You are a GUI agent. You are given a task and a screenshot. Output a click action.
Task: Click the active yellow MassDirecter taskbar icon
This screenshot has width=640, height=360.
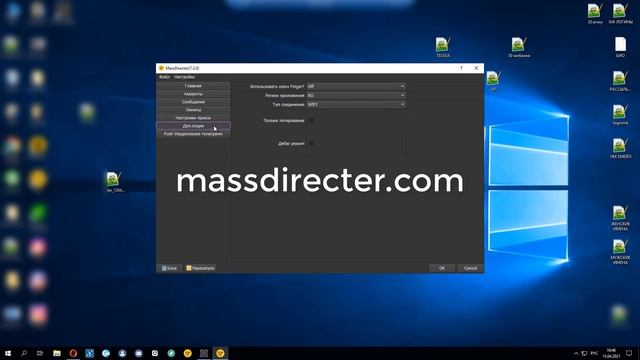[220, 353]
